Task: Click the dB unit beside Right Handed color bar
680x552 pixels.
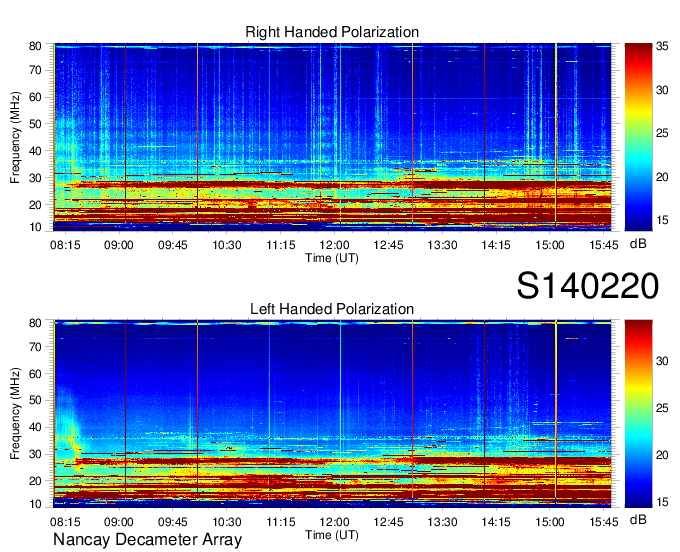Action: (x=638, y=244)
